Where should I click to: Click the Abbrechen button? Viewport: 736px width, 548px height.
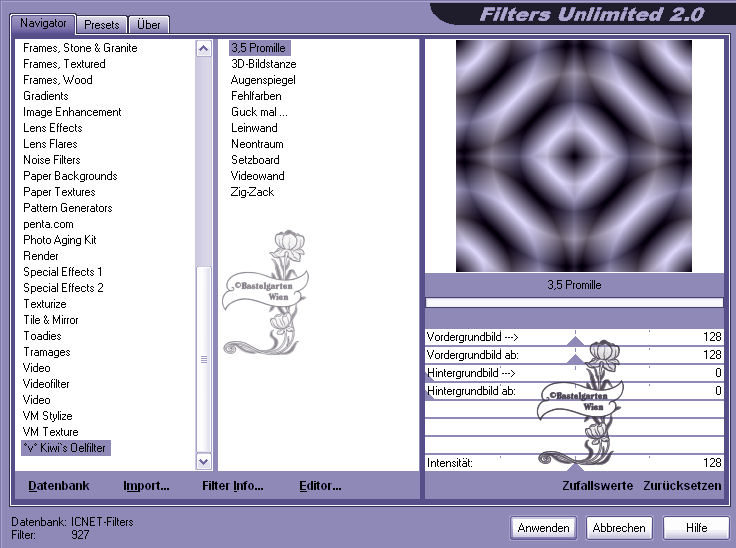coord(619,528)
